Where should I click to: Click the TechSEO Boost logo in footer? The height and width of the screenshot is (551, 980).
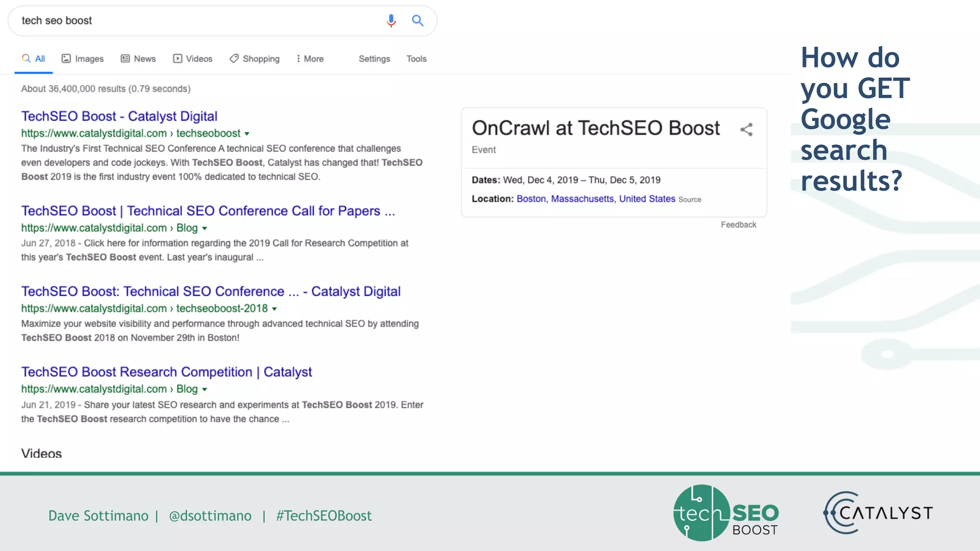point(726,513)
